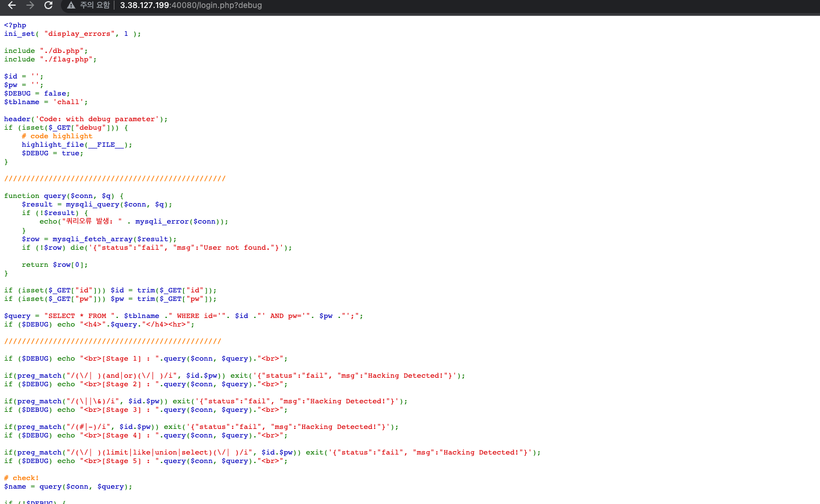The width and height of the screenshot is (820, 504).
Task: Click the highlight_file(__FILE__) line
Action: (x=77, y=144)
